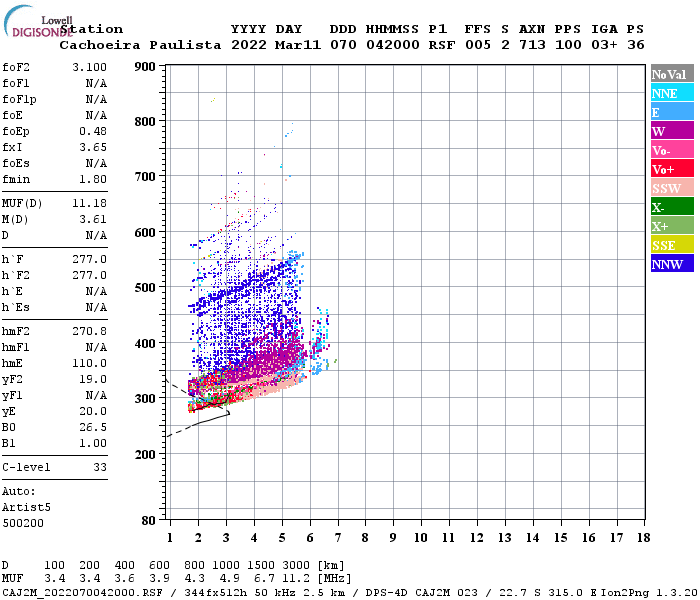Image resolution: width=700 pixels, height=600 pixels.
Task: Select the E blue legend swatch
Action: tap(672, 112)
